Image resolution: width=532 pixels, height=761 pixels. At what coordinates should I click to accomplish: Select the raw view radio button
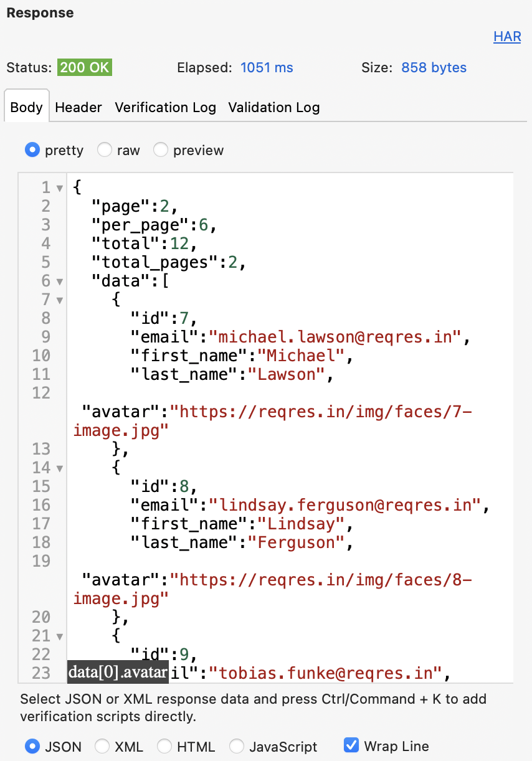(105, 150)
